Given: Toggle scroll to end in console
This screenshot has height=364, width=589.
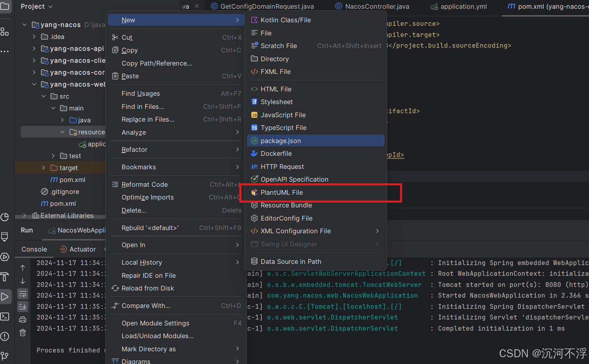Looking at the screenshot, I should click(23, 306).
